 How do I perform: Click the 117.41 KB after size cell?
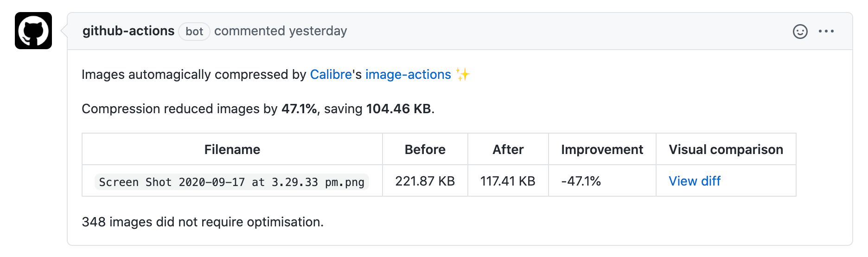508,181
